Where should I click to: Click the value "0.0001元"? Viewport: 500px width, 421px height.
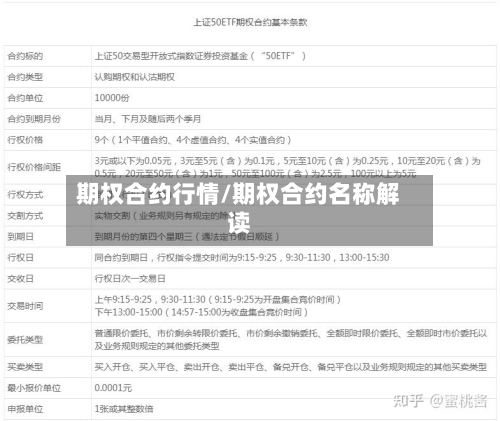coord(113,388)
